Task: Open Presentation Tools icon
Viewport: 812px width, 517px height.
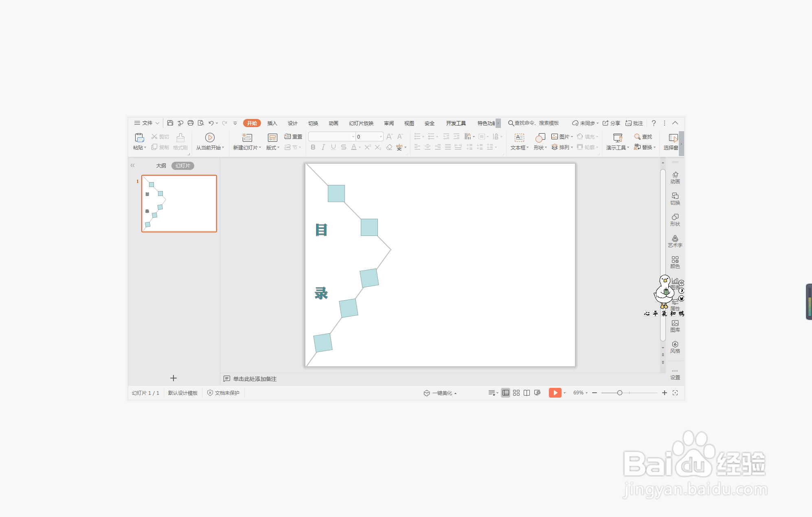Action: (x=617, y=138)
